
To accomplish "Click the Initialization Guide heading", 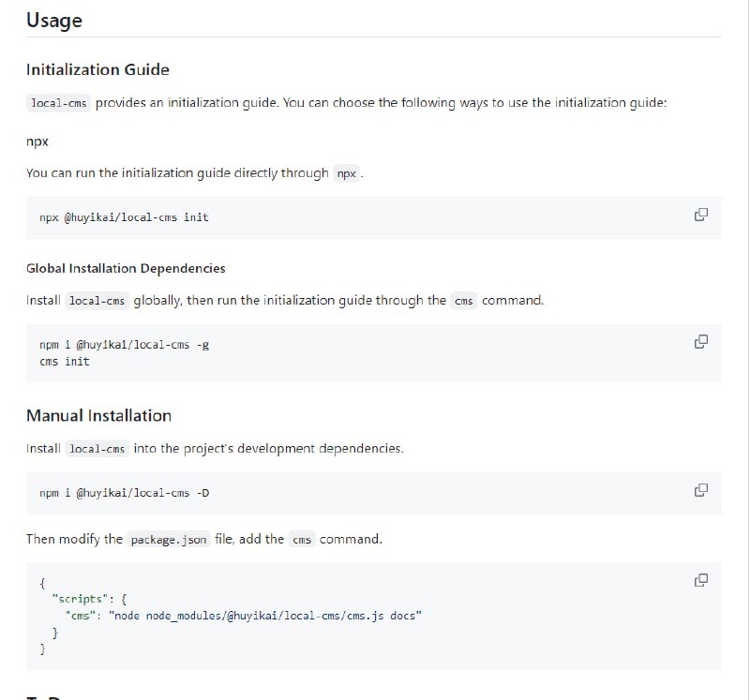I will tap(97, 69).
